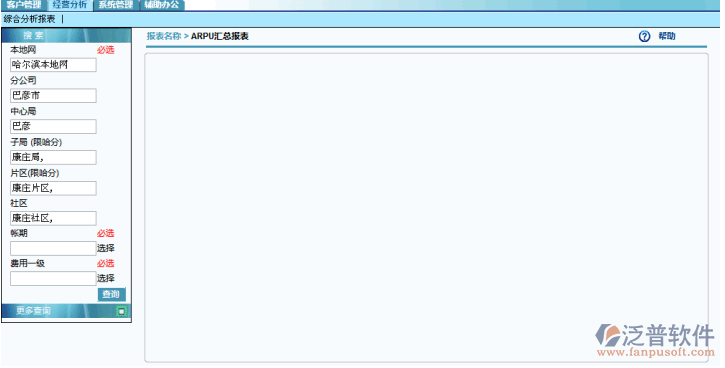725x368 pixels.
Task: Focus the 片区 input showing 康庄片区
Action: pyautogui.click(x=53, y=188)
